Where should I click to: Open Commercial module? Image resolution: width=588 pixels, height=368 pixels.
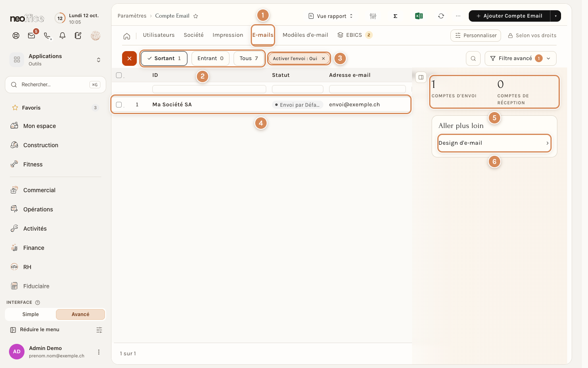tap(56, 190)
